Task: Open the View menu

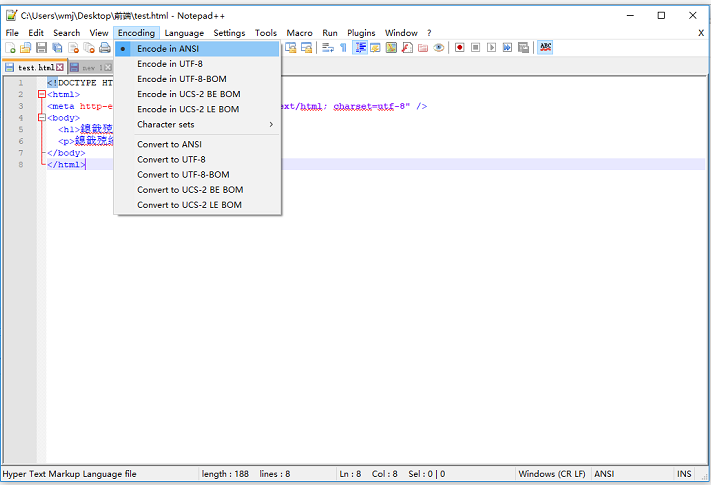Action: point(99,33)
